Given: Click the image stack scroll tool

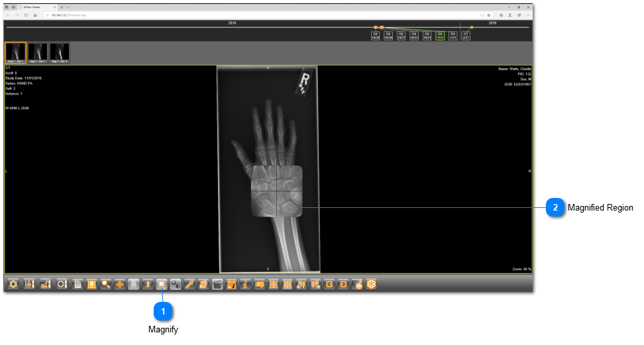Looking at the screenshot, I should coord(133,284).
